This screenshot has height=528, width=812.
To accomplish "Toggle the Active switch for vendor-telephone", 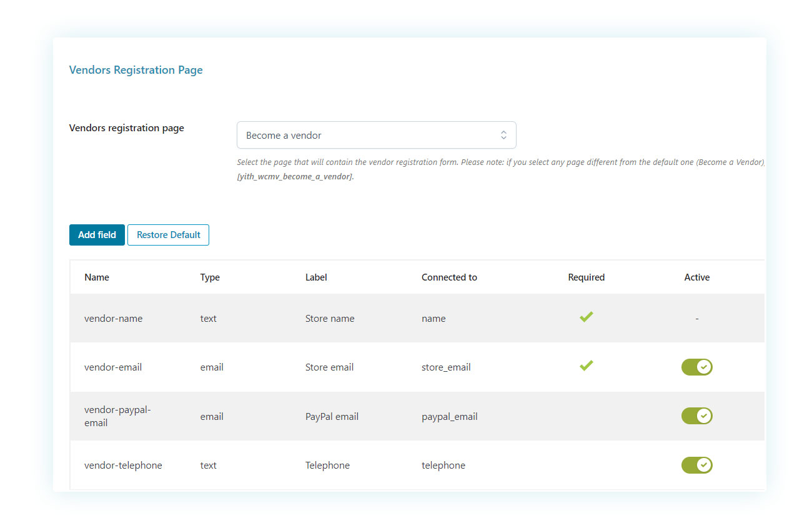I will point(696,465).
